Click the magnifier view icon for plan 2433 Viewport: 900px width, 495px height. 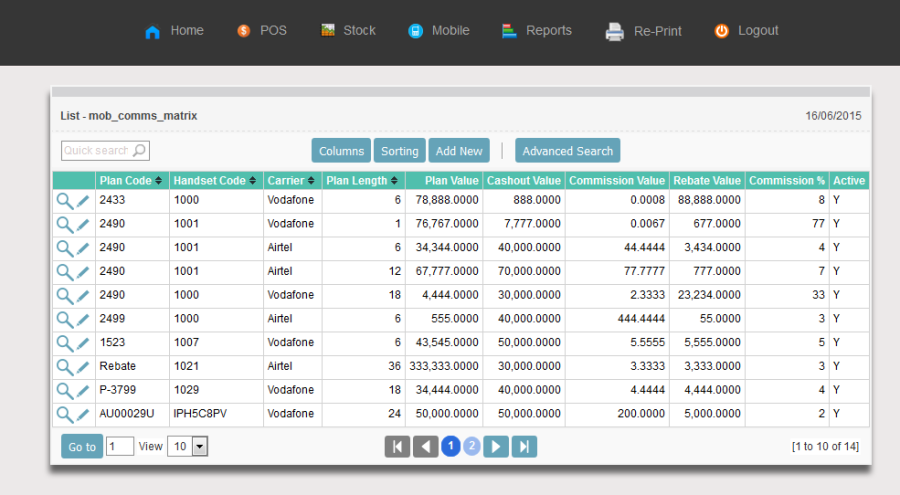(x=64, y=200)
